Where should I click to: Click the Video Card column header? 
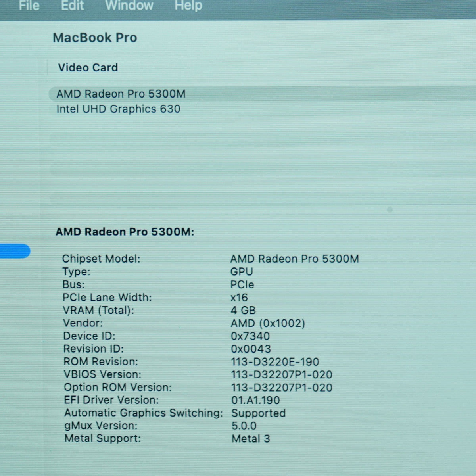[x=88, y=67]
